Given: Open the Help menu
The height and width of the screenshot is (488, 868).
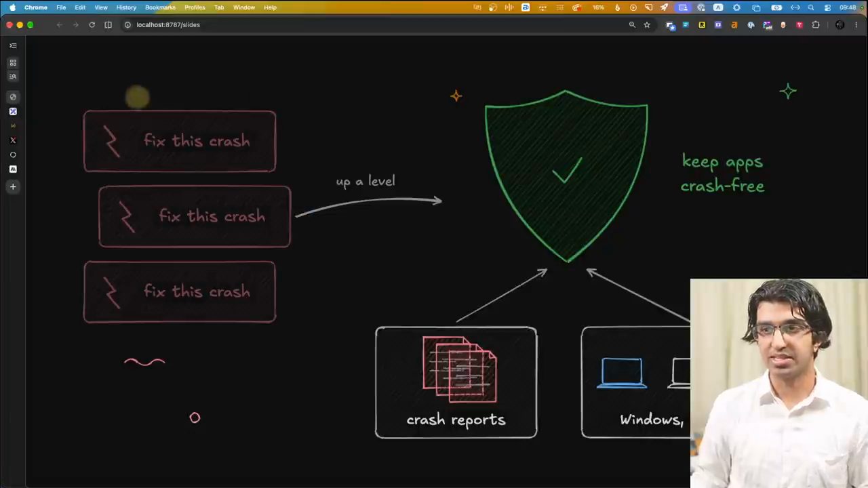Looking at the screenshot, I should pos(270,7).
